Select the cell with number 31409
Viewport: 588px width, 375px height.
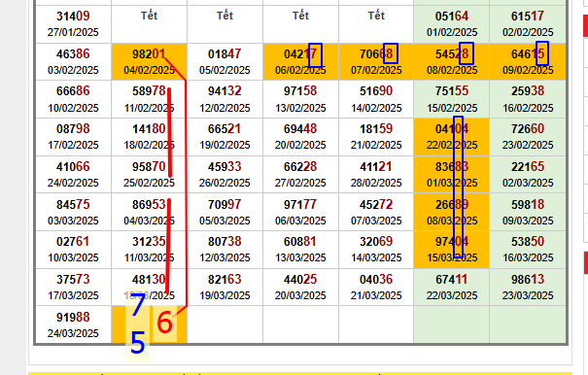(74, 24)
